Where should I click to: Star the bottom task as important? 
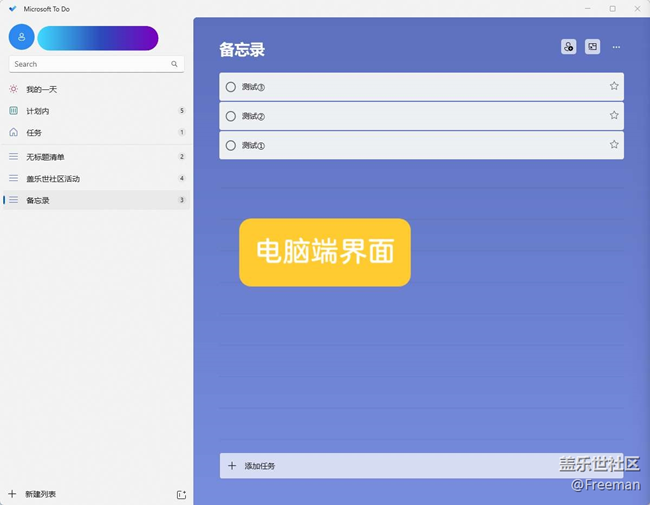(614, 145)
